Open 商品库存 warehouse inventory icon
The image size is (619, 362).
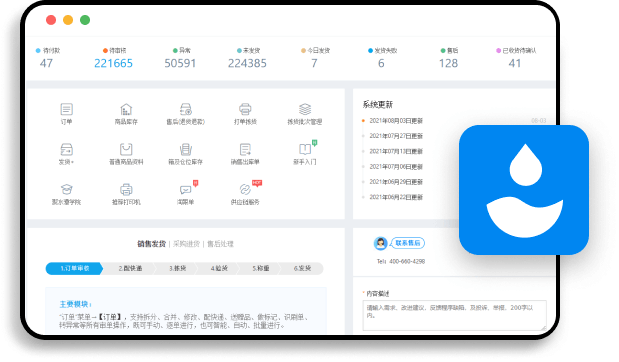point(126,109)
